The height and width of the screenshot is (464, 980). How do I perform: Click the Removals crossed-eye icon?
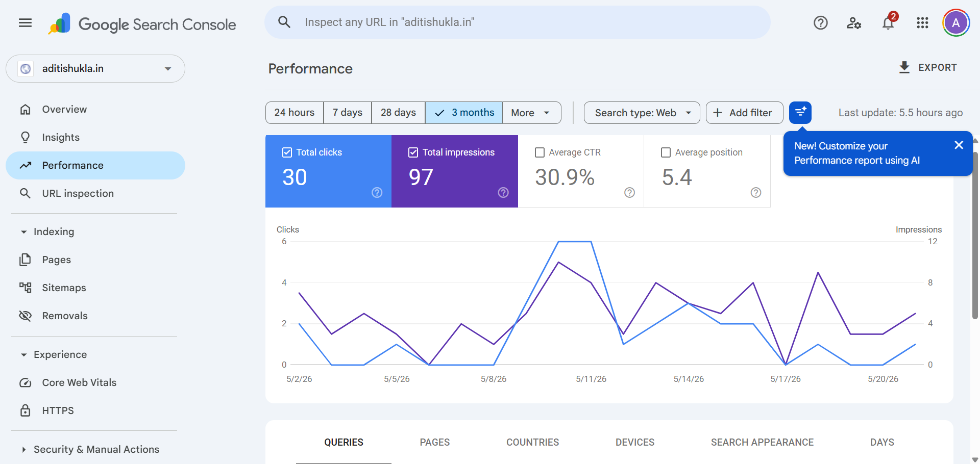(26, 316)
